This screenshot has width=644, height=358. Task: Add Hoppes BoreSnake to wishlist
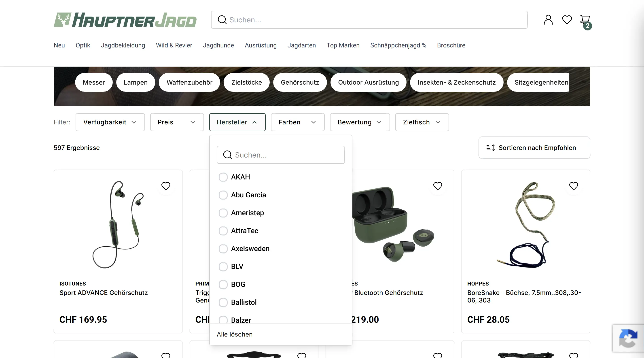(x=574, y=186)
